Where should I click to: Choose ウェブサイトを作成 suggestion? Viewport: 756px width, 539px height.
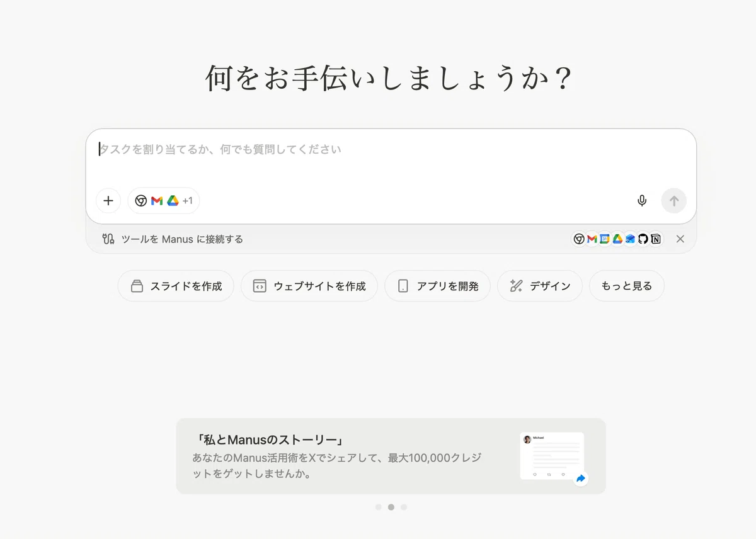309,287
